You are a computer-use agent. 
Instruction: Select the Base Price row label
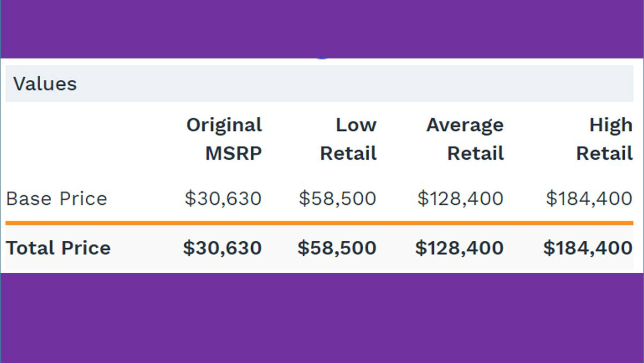(57, 199)
